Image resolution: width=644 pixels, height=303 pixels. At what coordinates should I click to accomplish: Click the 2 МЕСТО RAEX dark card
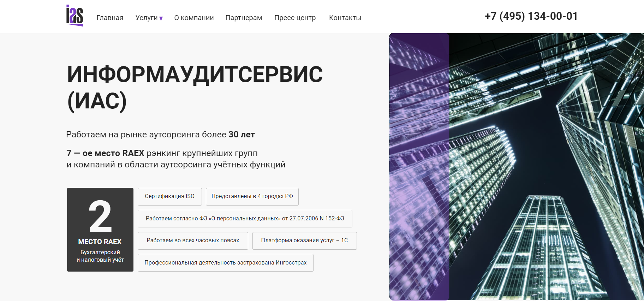point(100,230)
